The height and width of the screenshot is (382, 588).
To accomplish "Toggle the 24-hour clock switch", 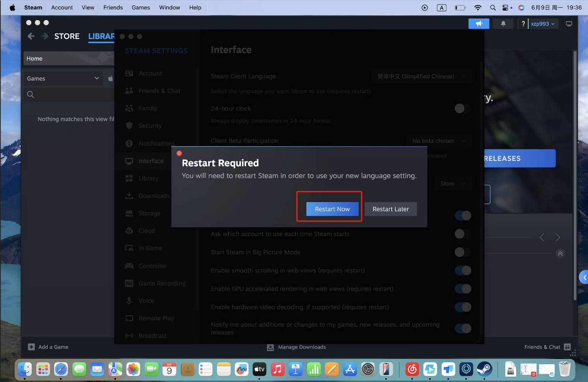I will pos(463,108).
